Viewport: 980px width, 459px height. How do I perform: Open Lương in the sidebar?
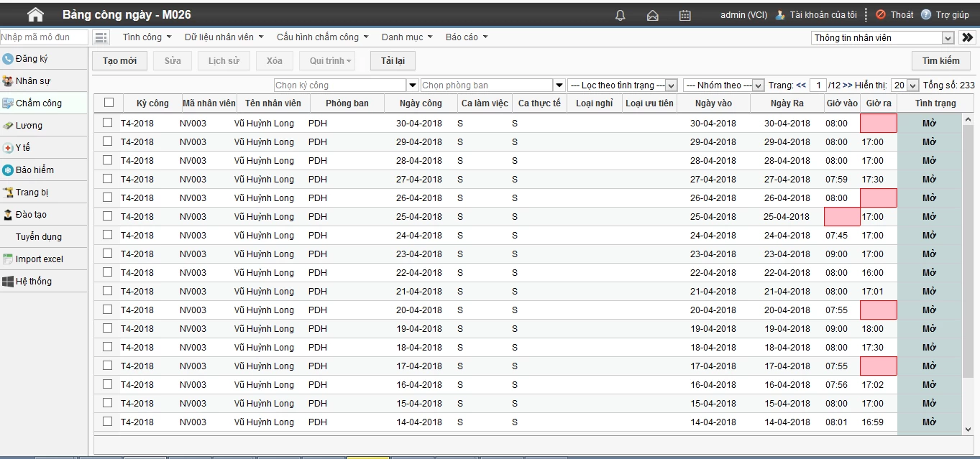pyautogui.click(x=43, y=126)
